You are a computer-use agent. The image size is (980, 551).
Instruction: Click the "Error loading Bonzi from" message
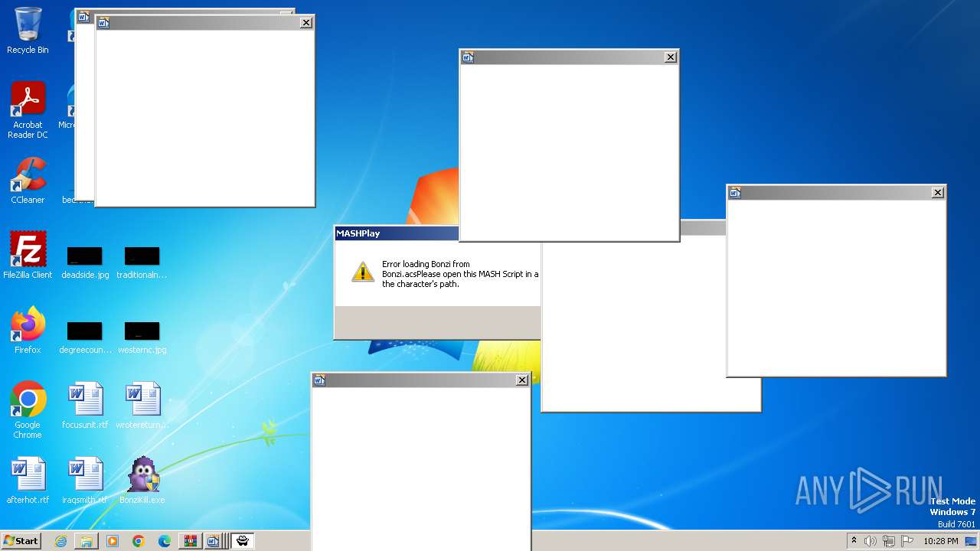pyautogui.click(x=426, y=264)
